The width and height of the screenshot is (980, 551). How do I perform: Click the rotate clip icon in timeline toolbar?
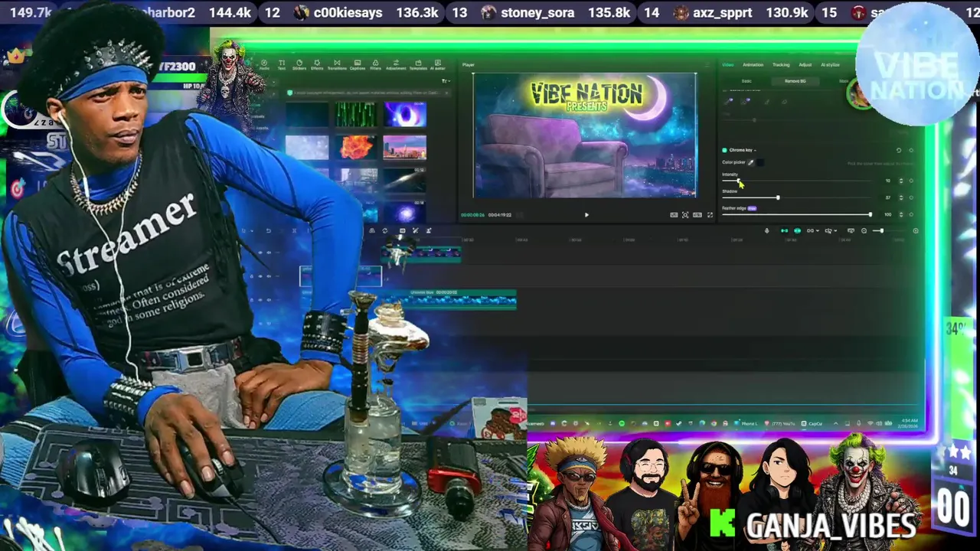[385, 230]
